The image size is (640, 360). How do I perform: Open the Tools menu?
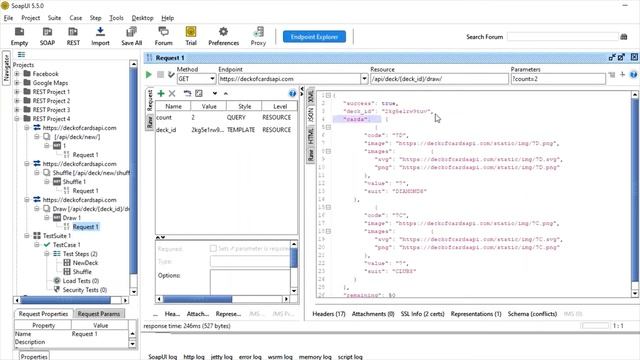[x=116, y=18]
